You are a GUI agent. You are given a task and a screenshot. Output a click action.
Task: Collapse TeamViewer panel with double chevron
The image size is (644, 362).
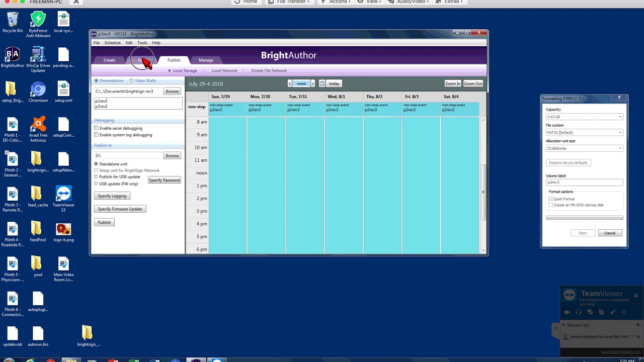pos(624,312)
